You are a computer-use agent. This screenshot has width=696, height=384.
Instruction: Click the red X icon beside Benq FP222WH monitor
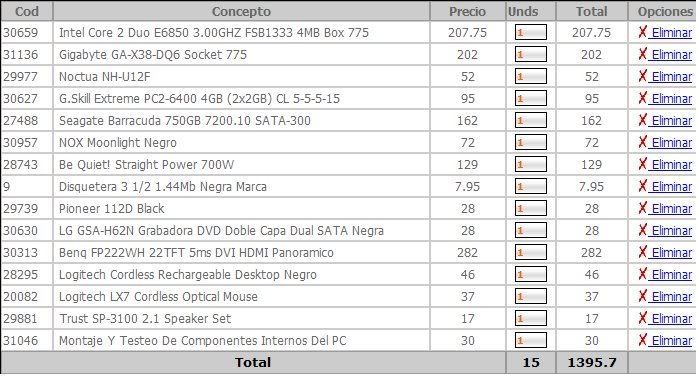pyautogui.click(x=642, y=252)
